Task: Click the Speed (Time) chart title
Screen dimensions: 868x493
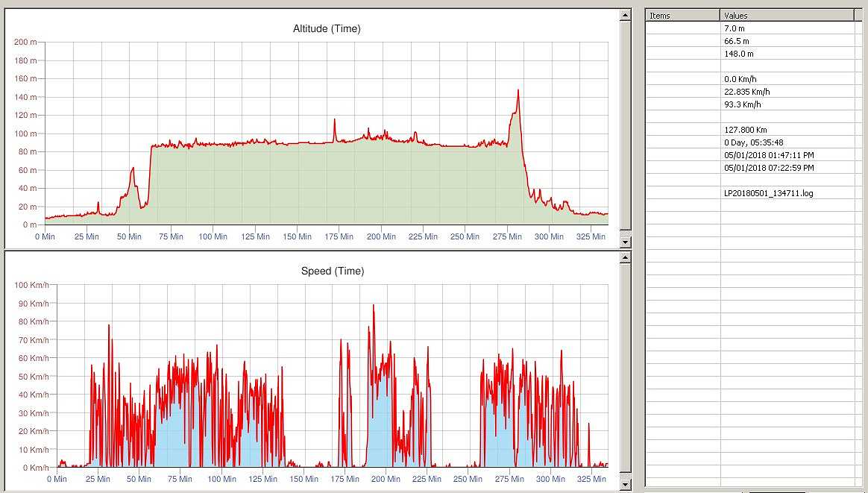Action: 333,271
